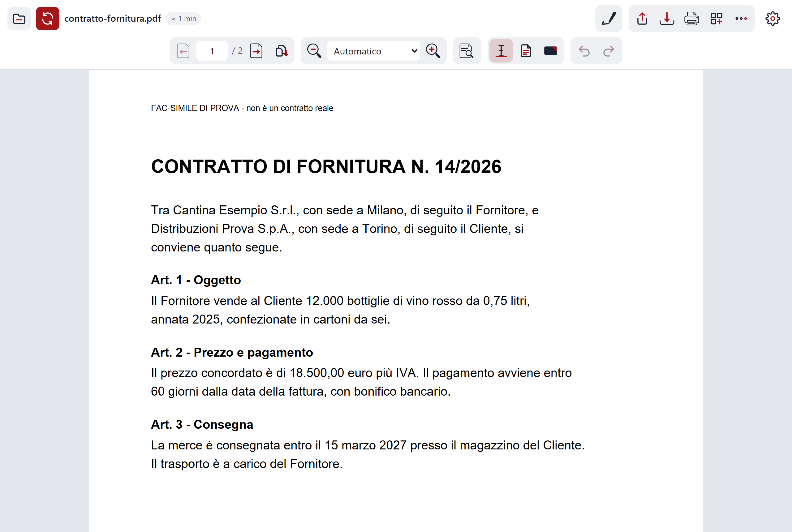Zoom in on the document
Viewport: 792px width, 532px height.
[433, 51]
